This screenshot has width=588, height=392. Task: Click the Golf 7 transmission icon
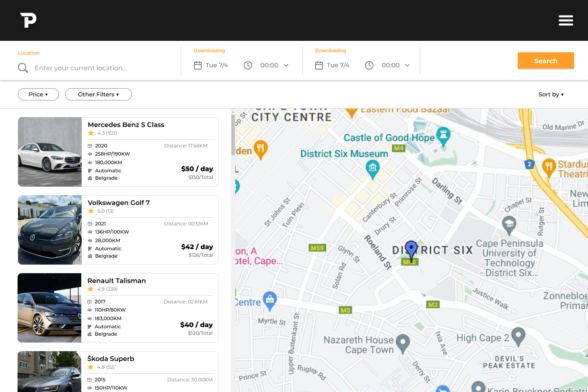(90, 249)
